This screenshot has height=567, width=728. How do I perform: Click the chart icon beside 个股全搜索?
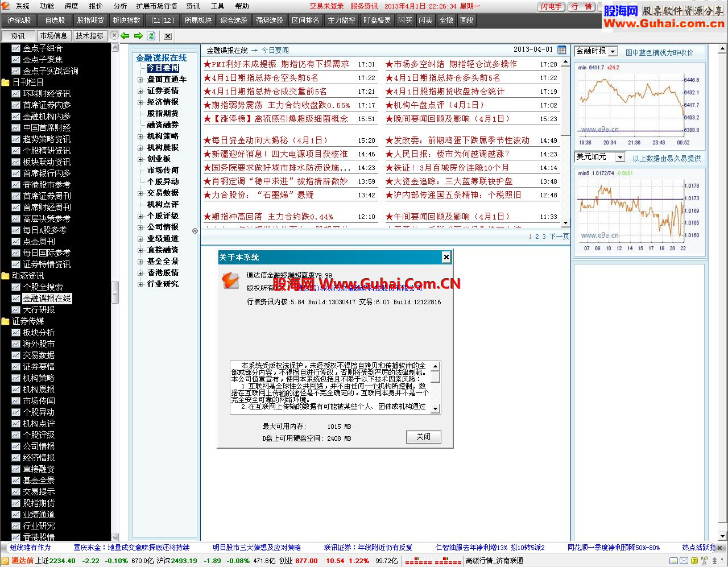16,287
